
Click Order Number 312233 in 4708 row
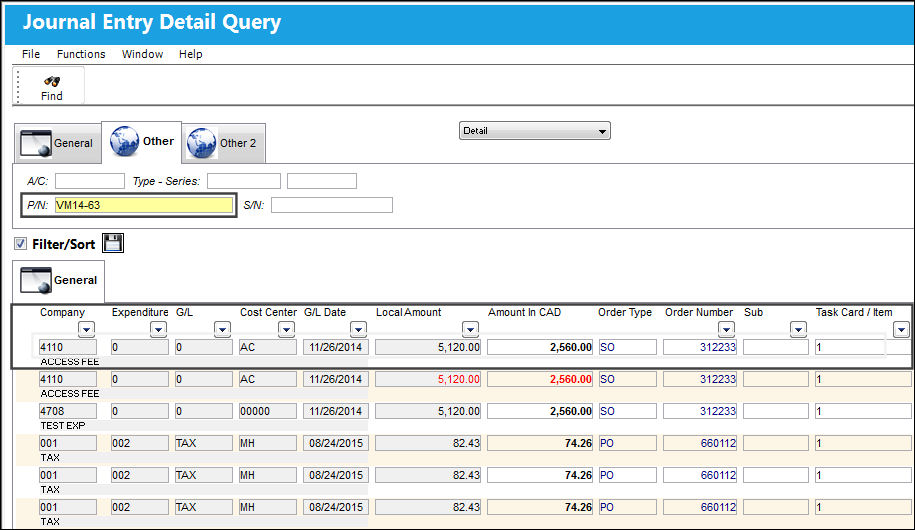pyautogui.click(x=700, y=412)
